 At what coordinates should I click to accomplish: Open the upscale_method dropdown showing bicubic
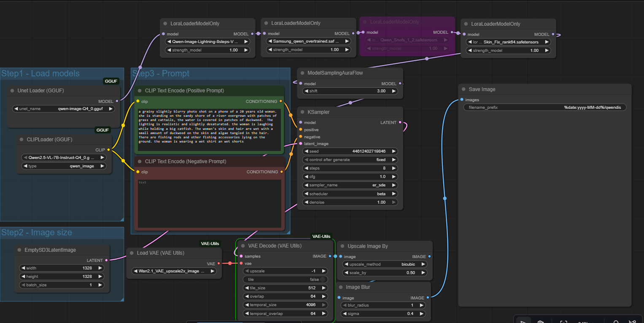[x=384, y=264]
